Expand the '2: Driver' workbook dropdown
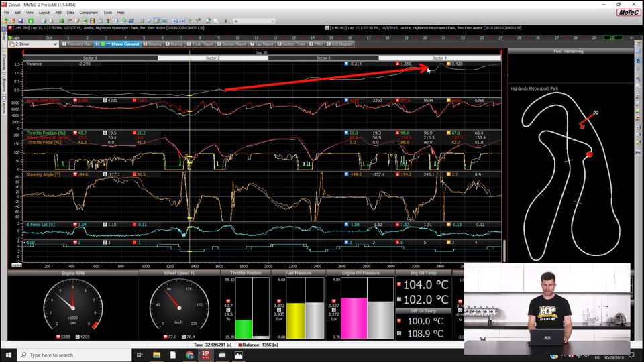 [x=34, y=44]
